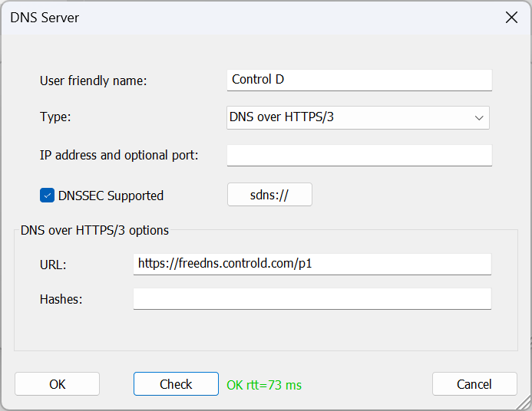Image resolution: width=532 pixels, height=411 pixels.
Task: Confirm with the OK button
Action: [57, 384]
